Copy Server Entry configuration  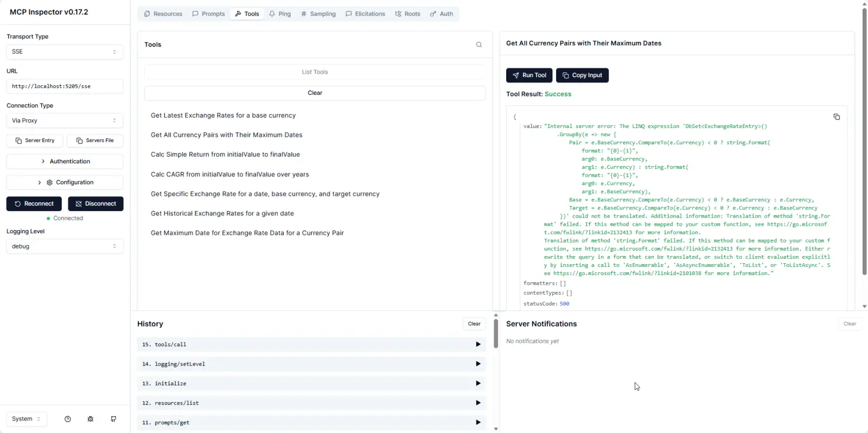pyautogui.click(x=35, y=141)
